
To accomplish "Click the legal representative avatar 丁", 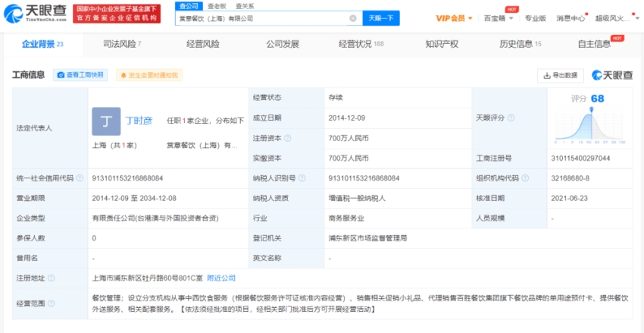I will click(105, 121).
